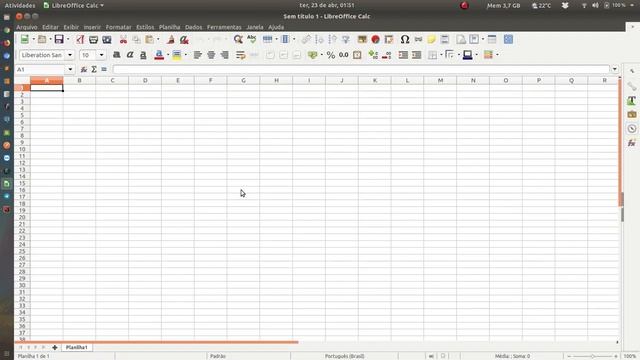The width and height of the screenshot is (640, 360).
Task: Expand the formula bar arrow
Action: tap(615, 69)
